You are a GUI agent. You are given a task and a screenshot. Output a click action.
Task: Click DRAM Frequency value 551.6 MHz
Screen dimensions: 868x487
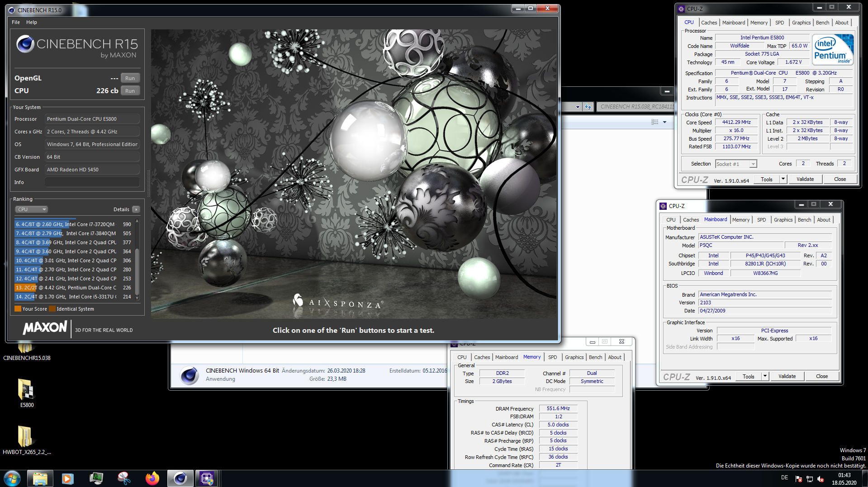558,408
